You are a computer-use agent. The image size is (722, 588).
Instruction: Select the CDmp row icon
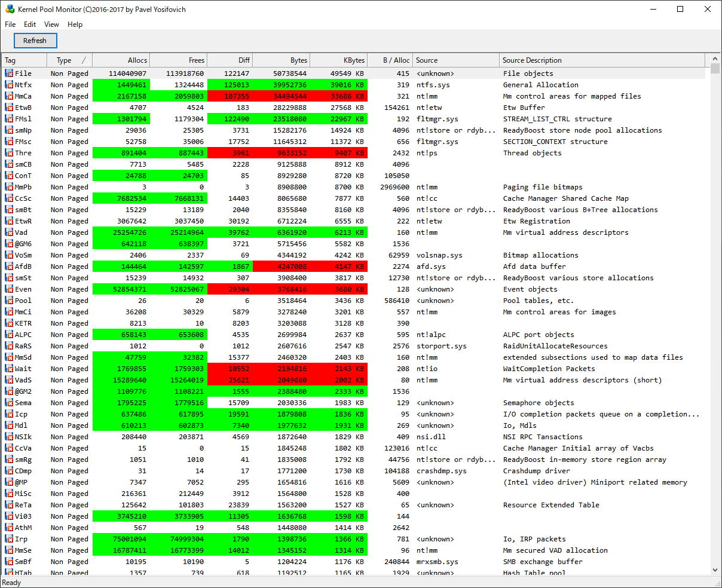pyautogui.click(x=9, y=471)
